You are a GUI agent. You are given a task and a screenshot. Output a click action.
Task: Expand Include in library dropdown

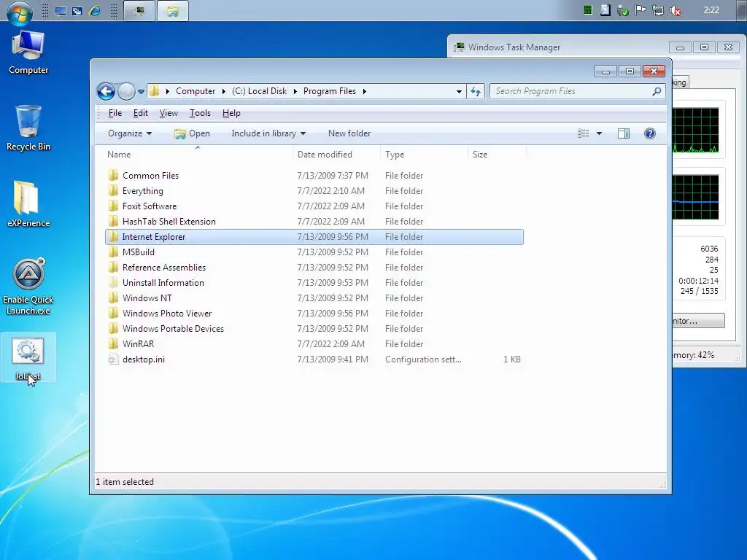point(268,133)
